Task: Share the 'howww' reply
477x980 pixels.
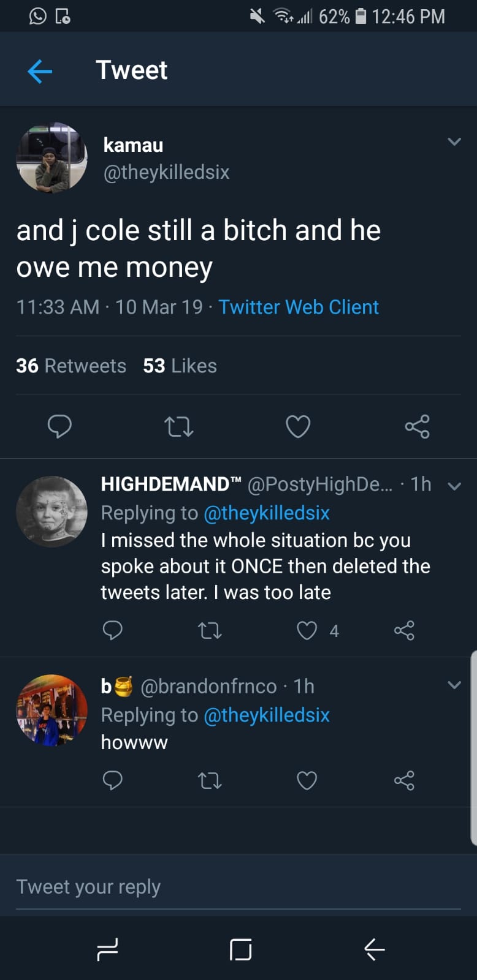Action: click(x=404, y=780)
